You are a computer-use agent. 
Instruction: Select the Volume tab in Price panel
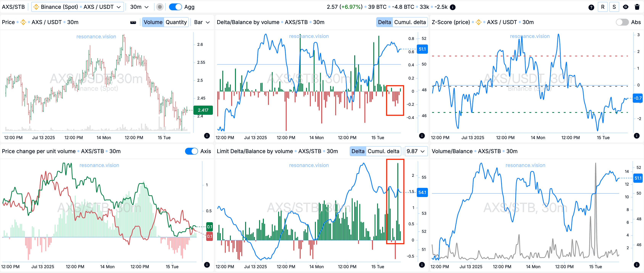153,22
